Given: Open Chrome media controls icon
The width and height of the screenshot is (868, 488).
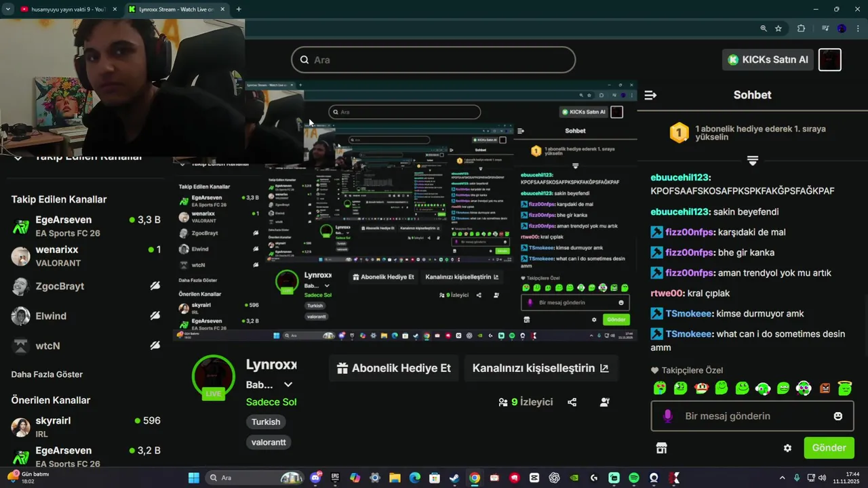Looking at the screenshot, I should [825, 28].
